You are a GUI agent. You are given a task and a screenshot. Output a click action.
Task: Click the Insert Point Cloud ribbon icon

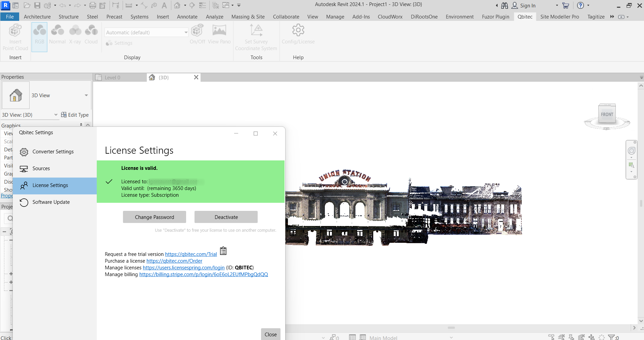point(15,37)
